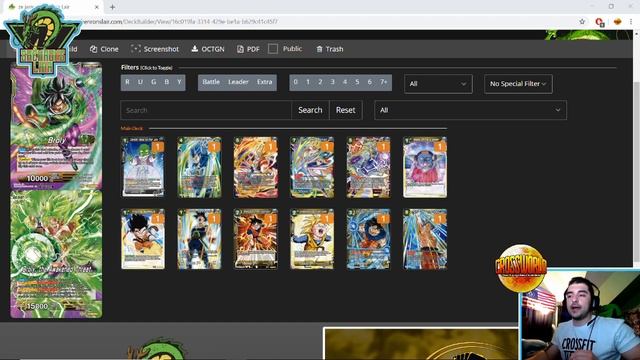
Task: Open the Broly leader card front image
Action: 56,126
